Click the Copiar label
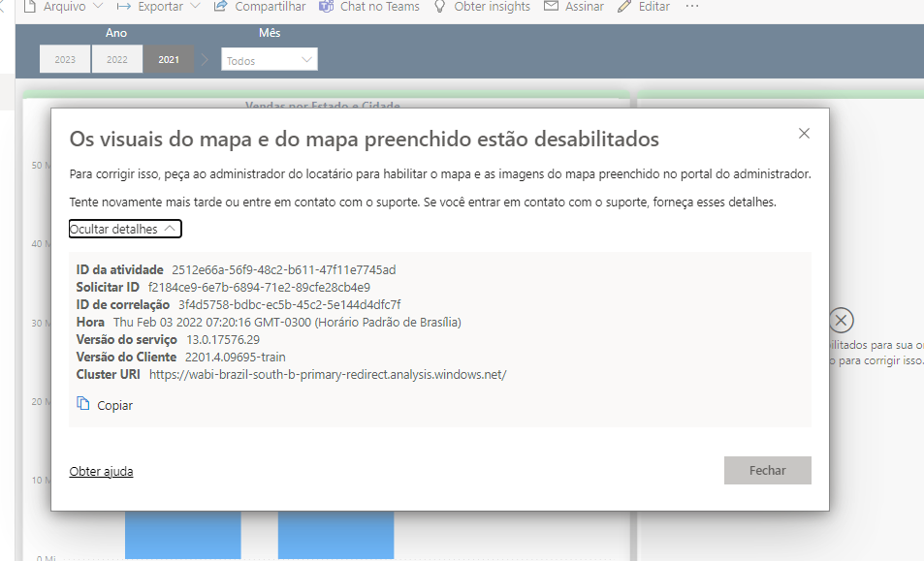Screen dimensions: 924x561 coord(115,406)
